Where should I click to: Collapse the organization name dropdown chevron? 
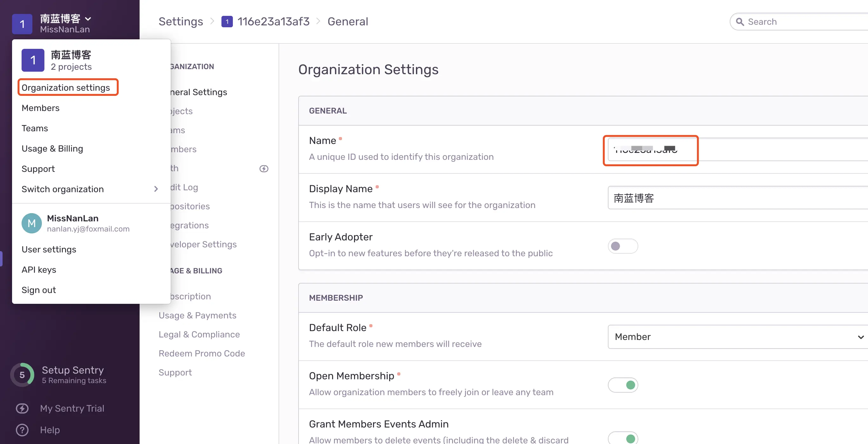point(88,18)
